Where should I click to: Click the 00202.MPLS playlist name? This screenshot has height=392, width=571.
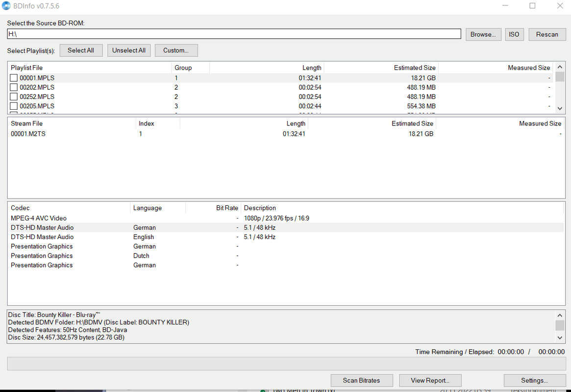[37, 87]
